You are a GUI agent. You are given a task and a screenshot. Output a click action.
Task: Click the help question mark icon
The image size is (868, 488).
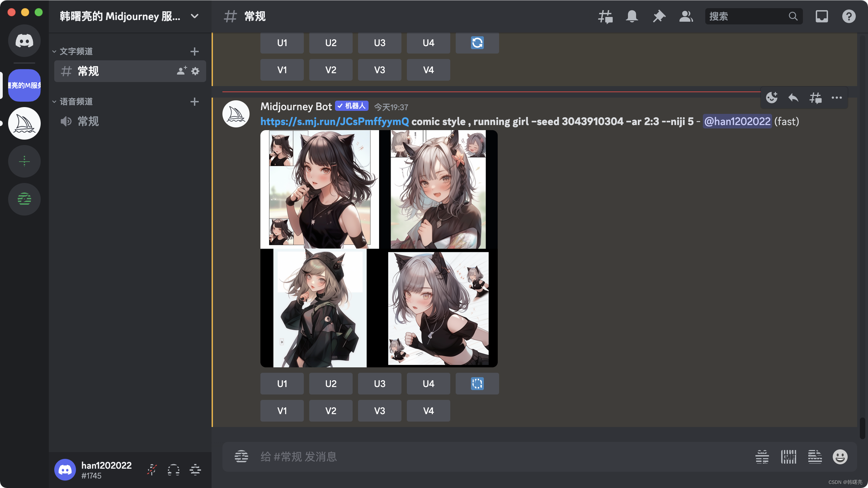pos(849,16)
